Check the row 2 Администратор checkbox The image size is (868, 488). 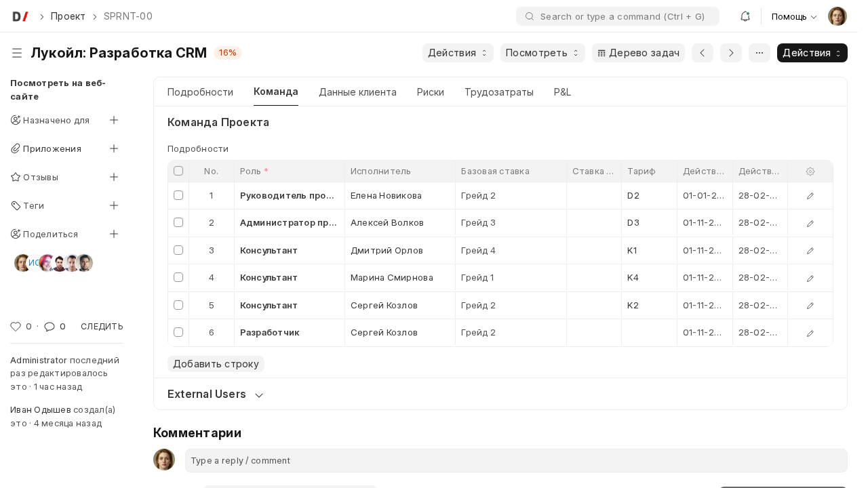click(x=178, y=222)
